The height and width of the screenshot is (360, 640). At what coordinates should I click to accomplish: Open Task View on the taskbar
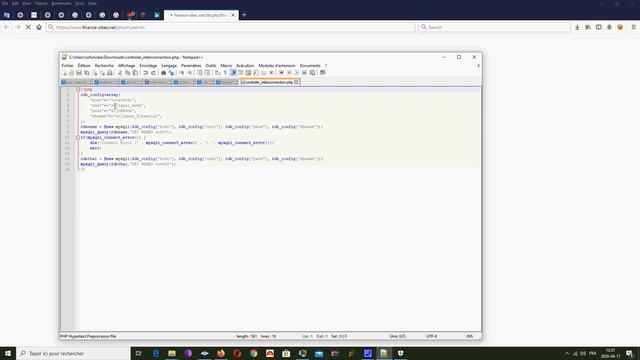pos(138,353)
